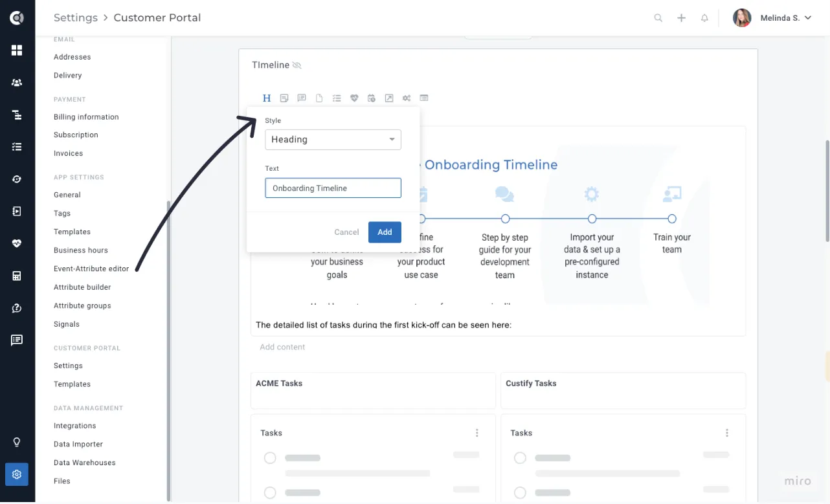Open Subscription payment page
Viewport: 830px width, 504px height.
[x=76, y=135]
